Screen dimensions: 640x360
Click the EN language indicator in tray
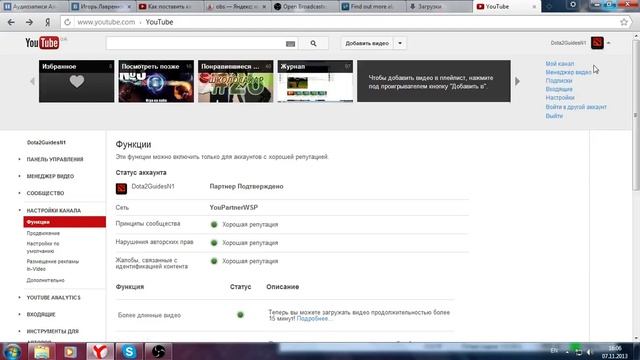(x=554, y=351)
